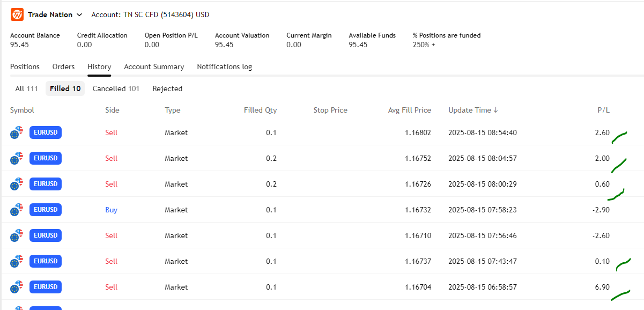Switch to the Orders tab

coord(63,67)
